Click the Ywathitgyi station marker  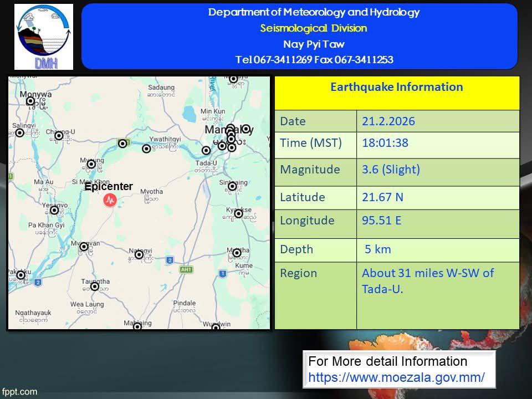tap(146, 149)
